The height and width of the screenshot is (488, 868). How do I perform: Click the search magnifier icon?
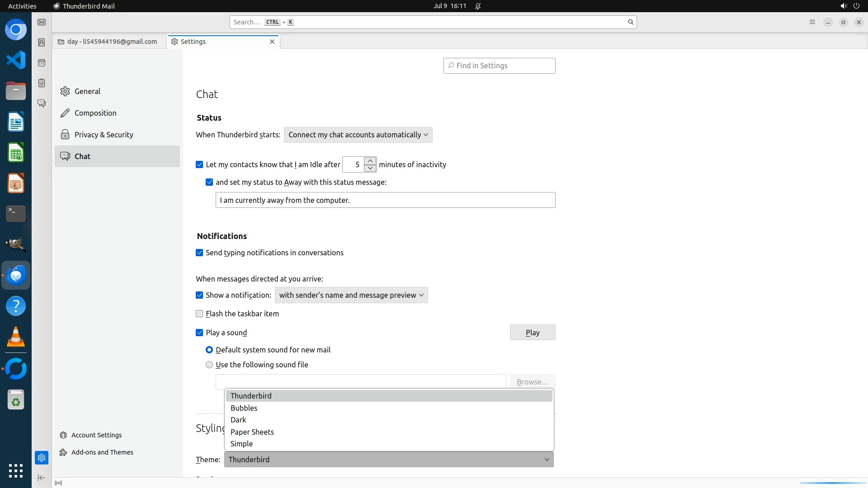pos(631,22)
